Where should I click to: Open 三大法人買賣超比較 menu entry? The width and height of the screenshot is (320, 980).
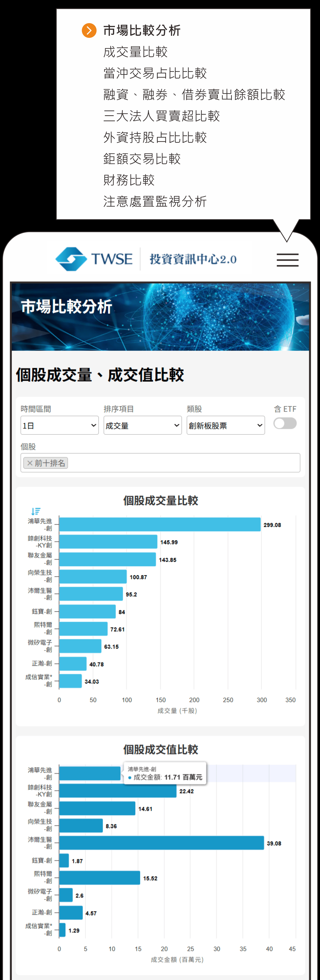[x=161, y=116]
